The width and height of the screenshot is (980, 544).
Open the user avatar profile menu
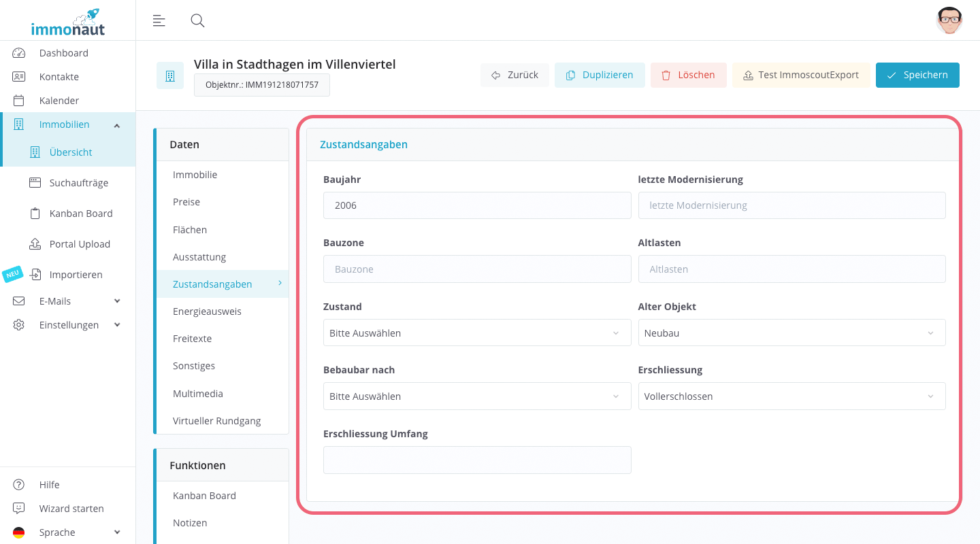tap(949, 20)
